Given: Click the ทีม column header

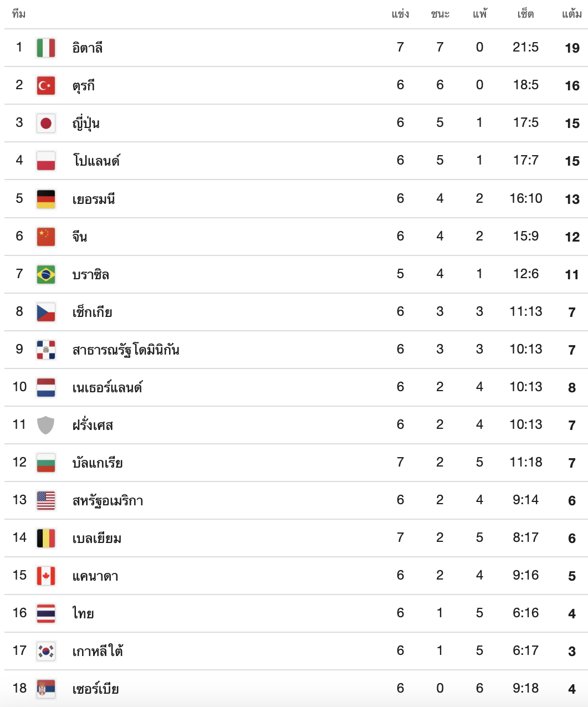Looking at the screenshot, I should tap(19, 14).
